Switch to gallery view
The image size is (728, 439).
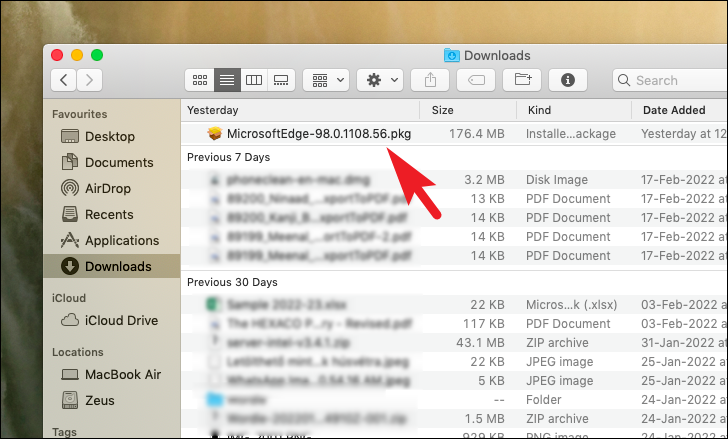click(281, 80)
